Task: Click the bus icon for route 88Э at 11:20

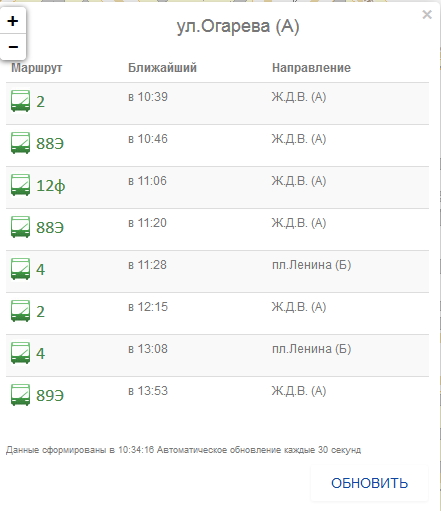Action: 20,227
